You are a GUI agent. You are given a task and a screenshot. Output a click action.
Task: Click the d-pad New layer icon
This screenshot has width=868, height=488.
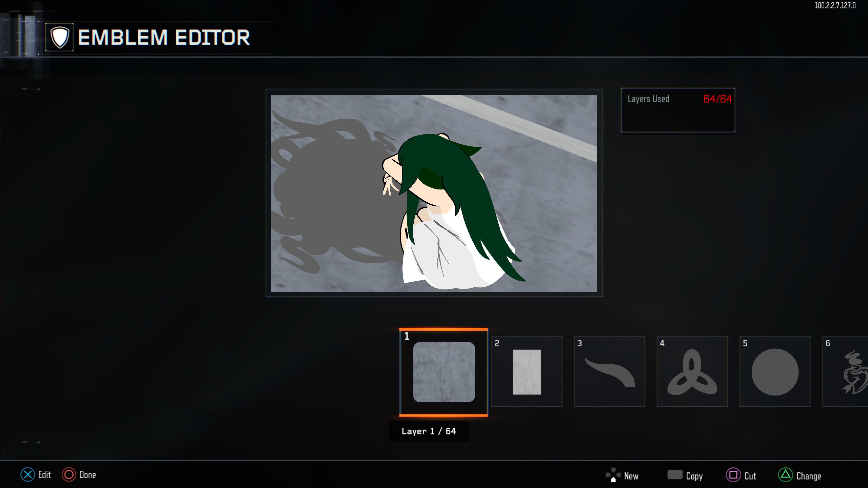click(x=613, y=475)
